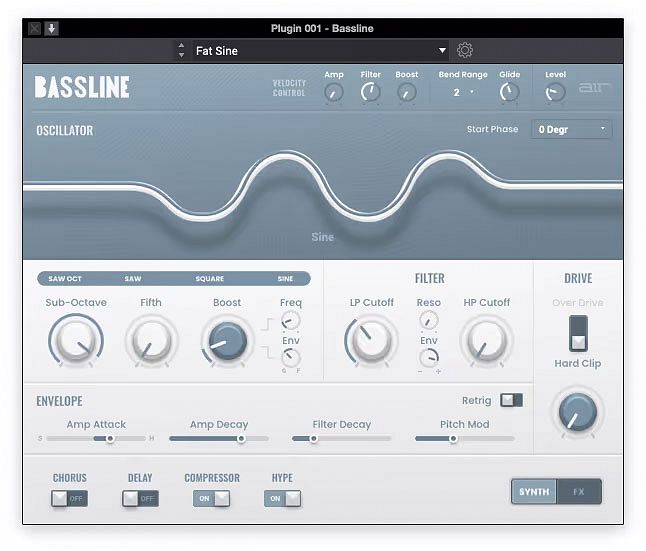Click the HP Cutoff knob
The height and width of the screenshot is (551, 646).
point(487,340)
